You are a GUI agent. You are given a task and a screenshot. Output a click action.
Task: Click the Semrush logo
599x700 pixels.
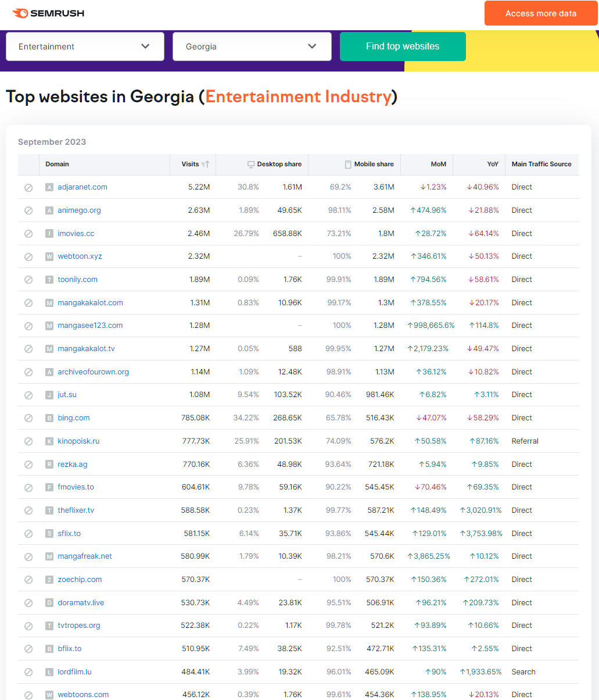coord(48,13)
